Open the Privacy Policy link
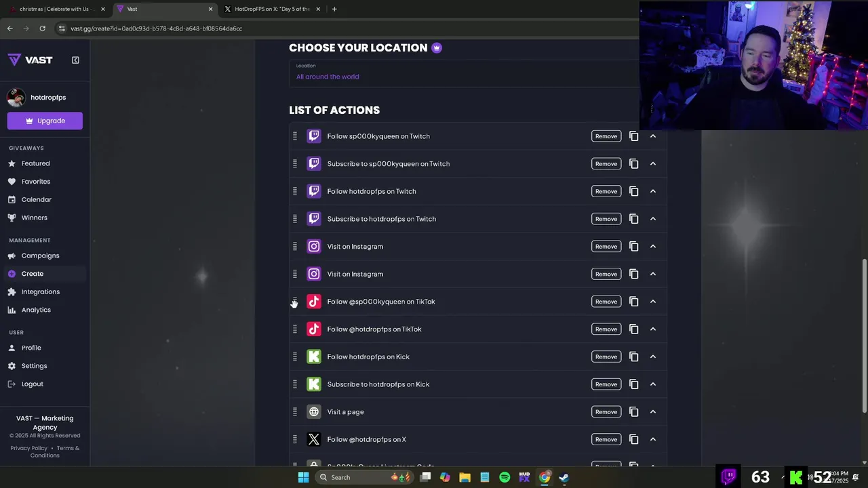The image size is (868, 488). click(x=28, y=448)
